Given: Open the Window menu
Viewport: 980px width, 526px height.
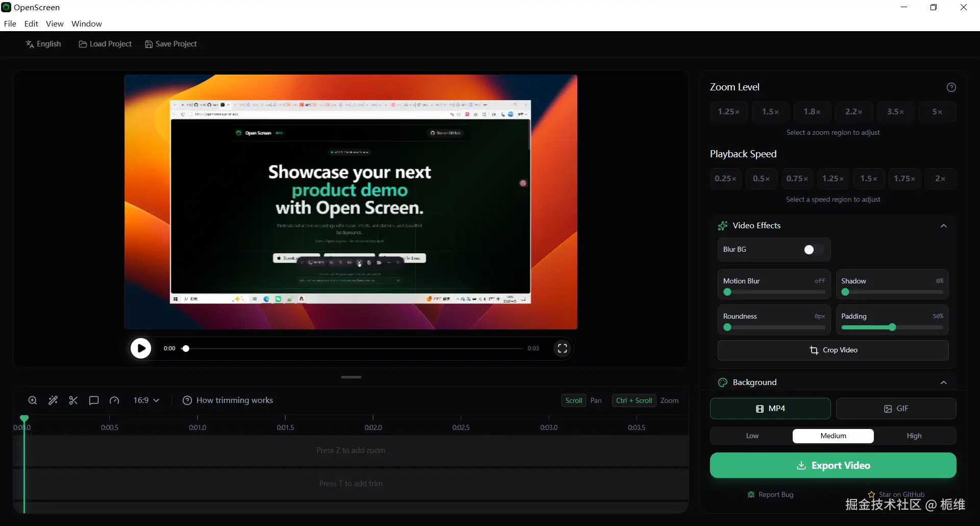Looking at the screenshot, I should click(x=87, y=23).
